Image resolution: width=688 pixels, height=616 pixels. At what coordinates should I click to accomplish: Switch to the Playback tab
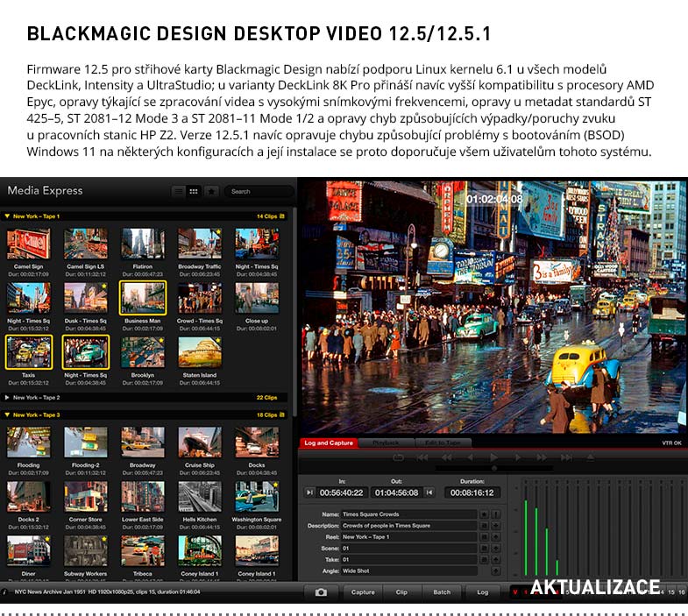coord(387,443)
